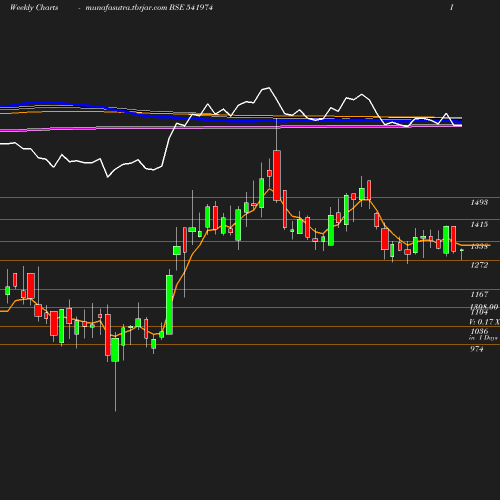Click the last small candle on the chart
The width and height of the screenshot is (500, 500).
click(x=462, y=250)
